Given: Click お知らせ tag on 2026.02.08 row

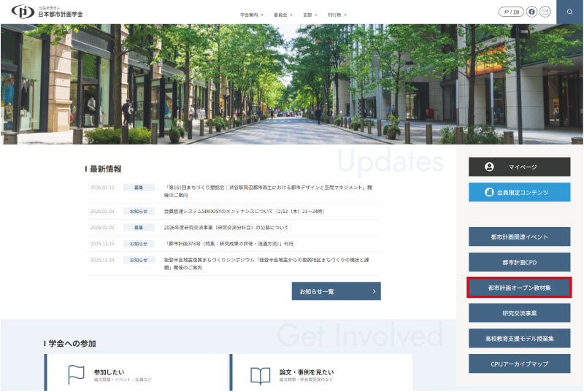Looking at the screenshot, I should point(139,211).
